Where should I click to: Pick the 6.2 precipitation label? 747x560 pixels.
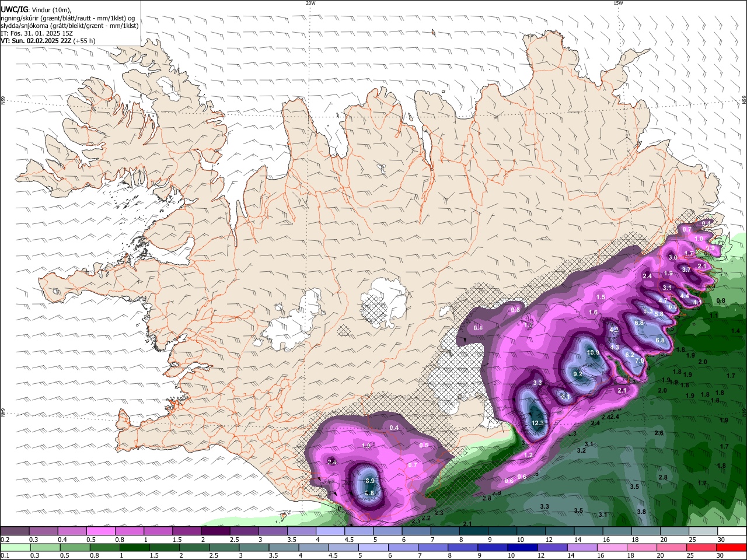[x=629, y=355]
